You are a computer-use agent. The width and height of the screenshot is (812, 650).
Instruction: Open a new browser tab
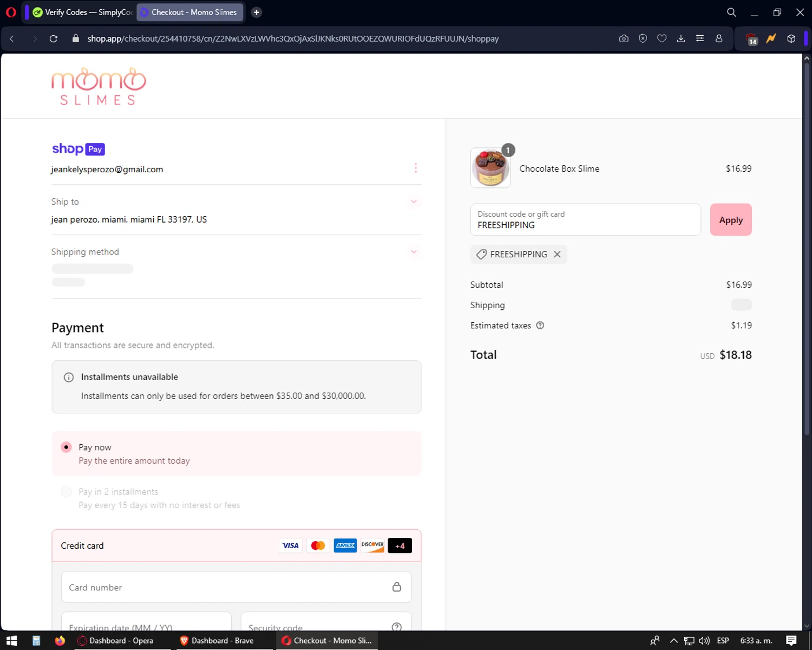[257, 12]
